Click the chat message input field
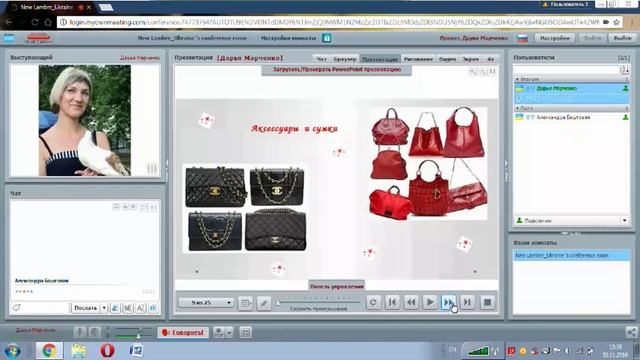 (x=44, y=308)
